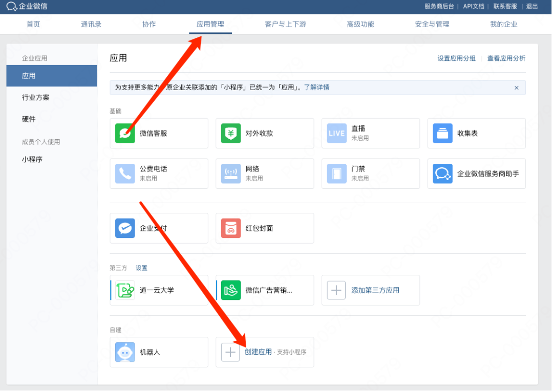The image size is (553, 392).
Task: Click the 网络 router icon
Action: coord(230,173)
